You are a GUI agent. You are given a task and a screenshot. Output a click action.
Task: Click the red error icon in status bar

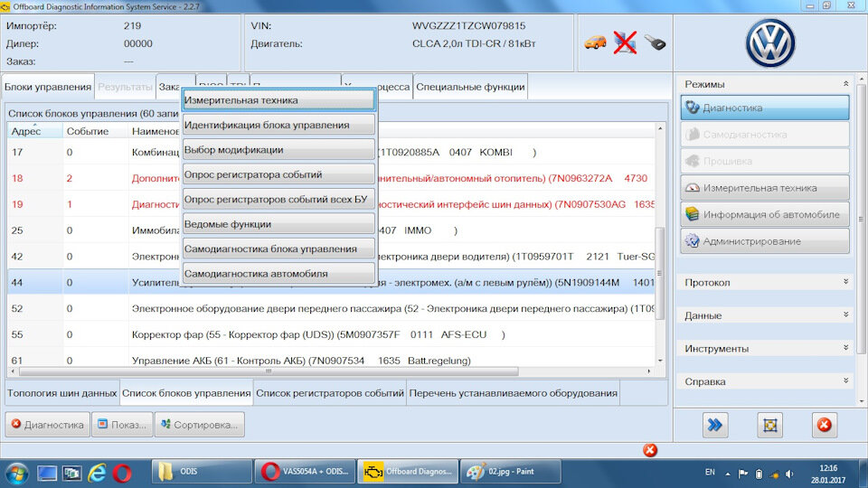click(x=650, y=450)
